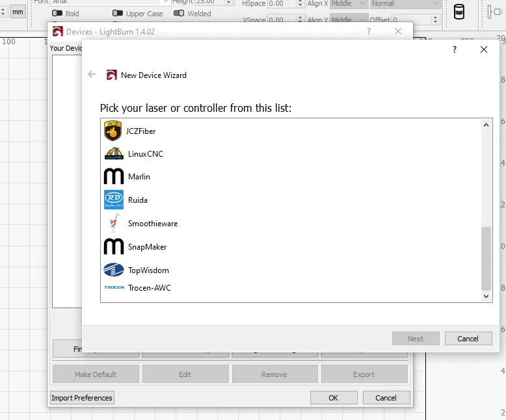The height and width of the screenshot is (420, 506).
Task: Open help in New Device Wizard
Action: [455, 49]
